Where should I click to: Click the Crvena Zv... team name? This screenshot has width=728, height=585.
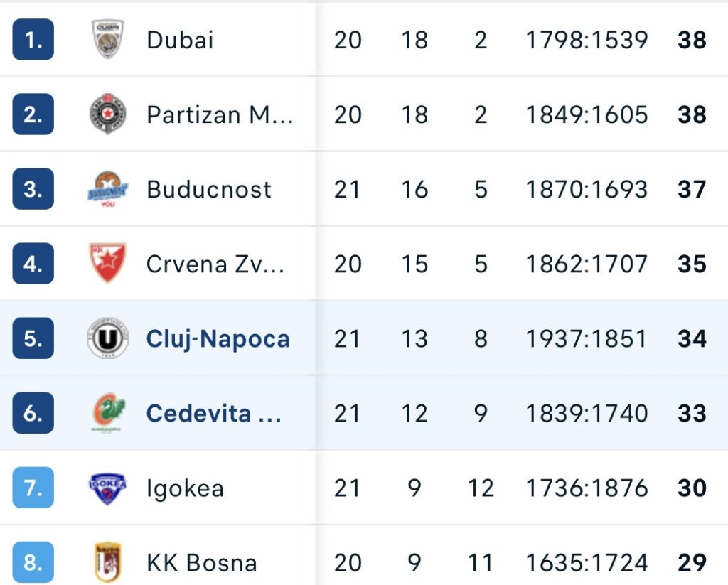[x=215, y=264]
